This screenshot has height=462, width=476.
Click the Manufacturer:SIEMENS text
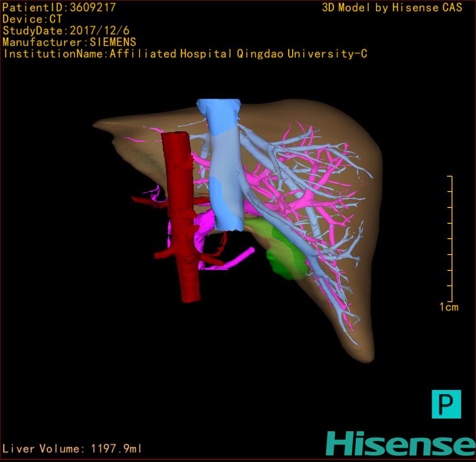pyautogui.click(x=69, y=42)
